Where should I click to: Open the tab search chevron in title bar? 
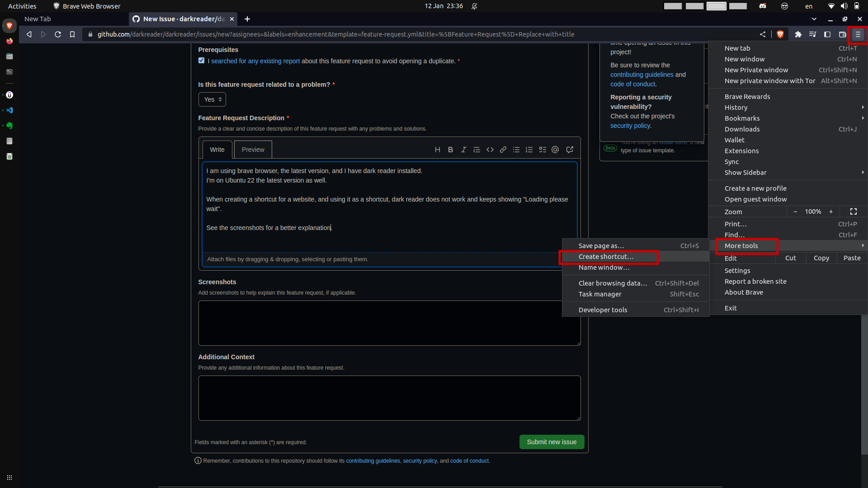coord(814,19)
